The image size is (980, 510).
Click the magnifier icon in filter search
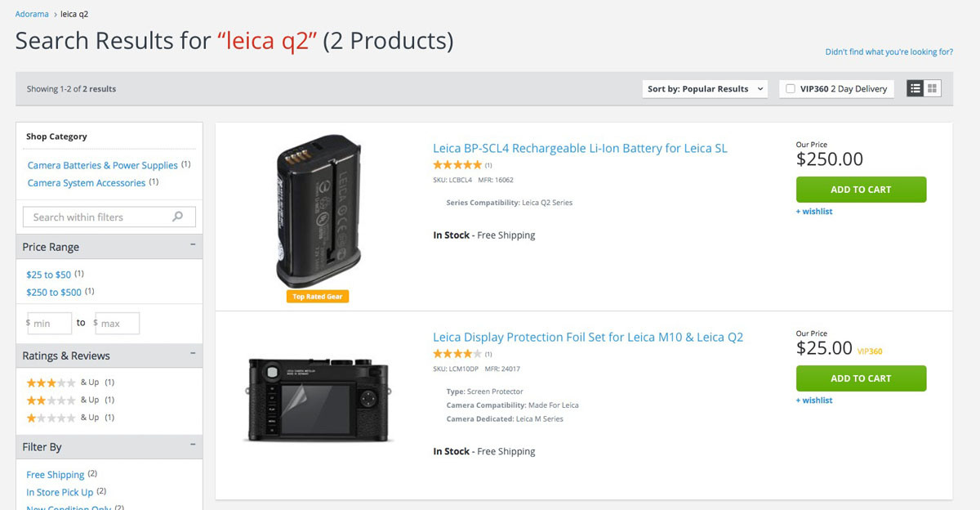[x=178, y=217]
